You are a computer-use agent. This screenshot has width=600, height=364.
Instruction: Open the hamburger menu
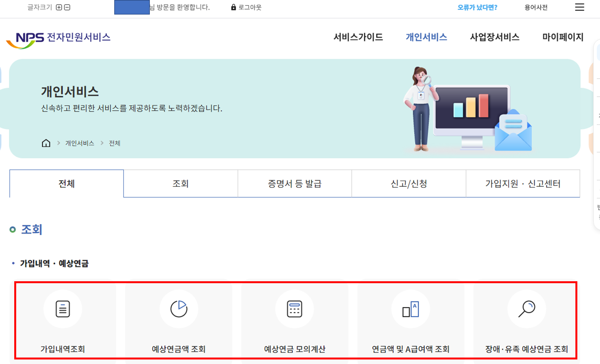pos(579,7)
